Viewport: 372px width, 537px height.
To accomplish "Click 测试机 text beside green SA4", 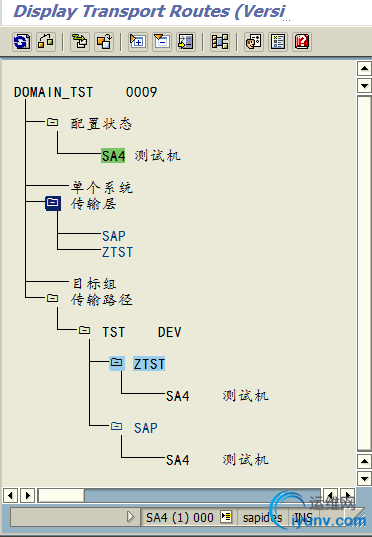I will tap(158, 156).
